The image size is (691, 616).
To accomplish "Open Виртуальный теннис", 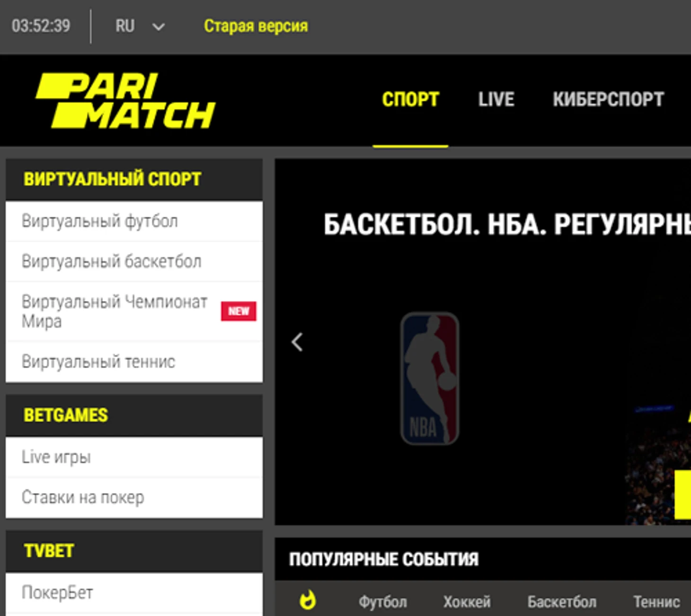I will click(134, 362).
